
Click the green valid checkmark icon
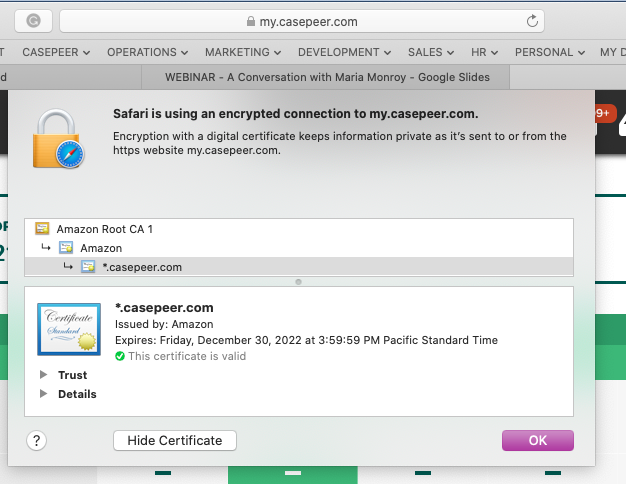pos(120,356)
